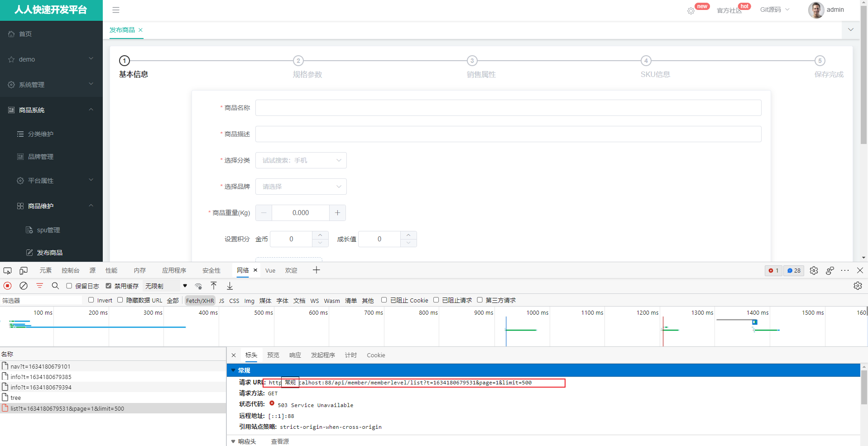868x446 pixels.
Task: Select the failed list?t=1634180679531 request
Action: click(113, 408)
